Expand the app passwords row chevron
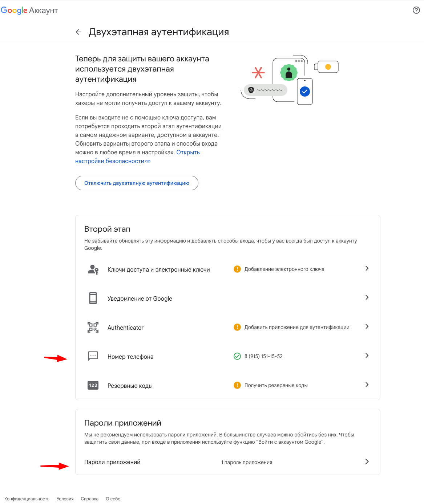Screen dimensions: 424x504 [367, 462]
